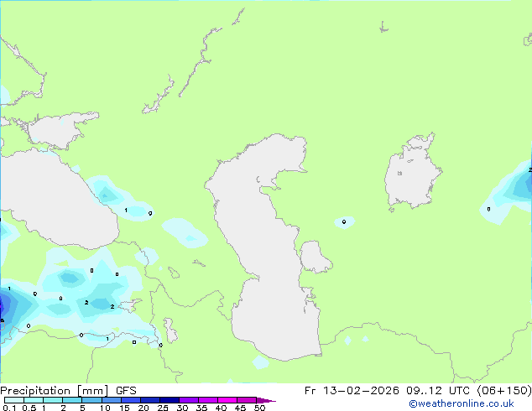Click the 'Precipitation [mm]' title text
This screenshot has height=411, width=532.
click(x=55, y=391)
